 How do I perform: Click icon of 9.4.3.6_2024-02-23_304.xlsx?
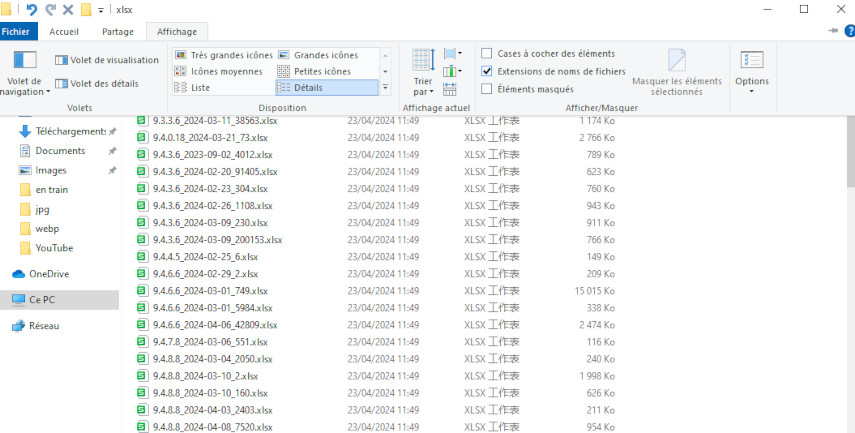(142, 189)
